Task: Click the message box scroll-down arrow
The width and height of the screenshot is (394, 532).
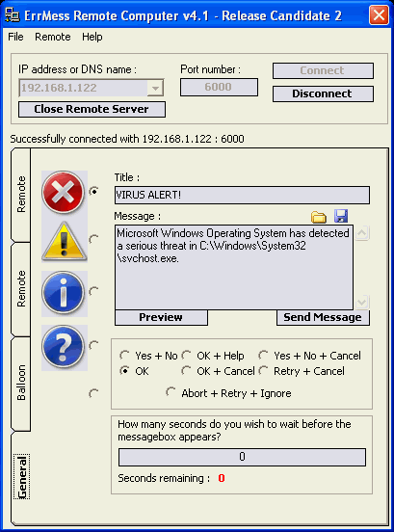Action: [x=362, y=302]
